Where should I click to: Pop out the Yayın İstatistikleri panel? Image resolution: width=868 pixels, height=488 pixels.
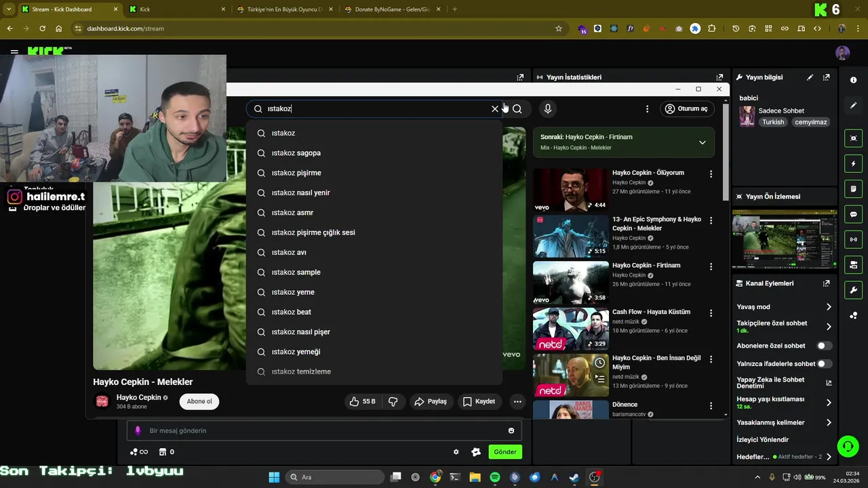point(719,77)
